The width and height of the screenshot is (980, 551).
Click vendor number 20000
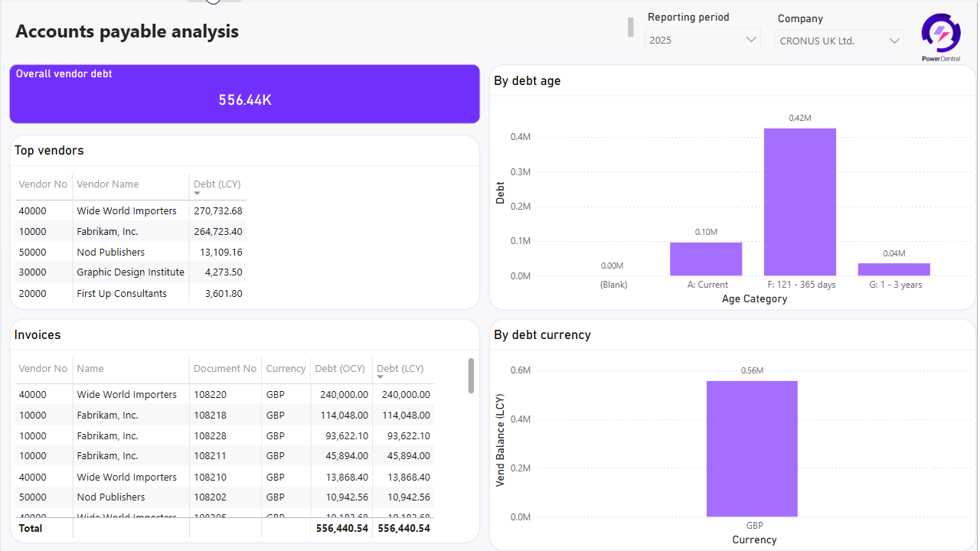click(x=32, y=293)
